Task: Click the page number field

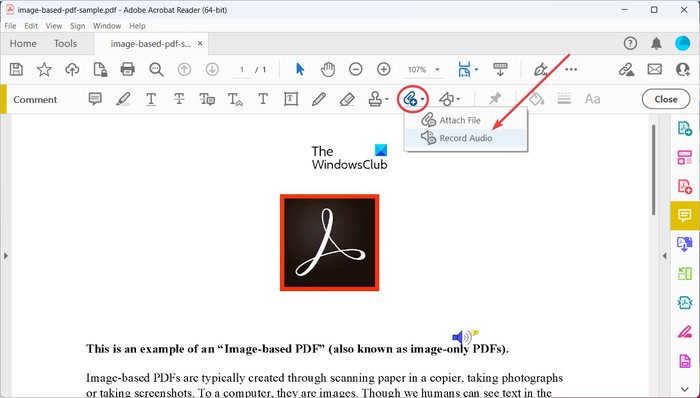Action: (x=242, y=70)
